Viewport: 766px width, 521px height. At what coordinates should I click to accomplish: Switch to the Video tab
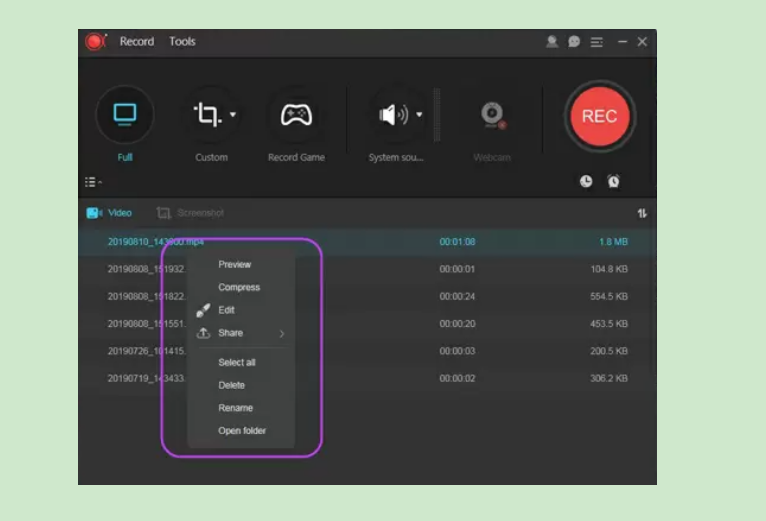click(109, 213)
